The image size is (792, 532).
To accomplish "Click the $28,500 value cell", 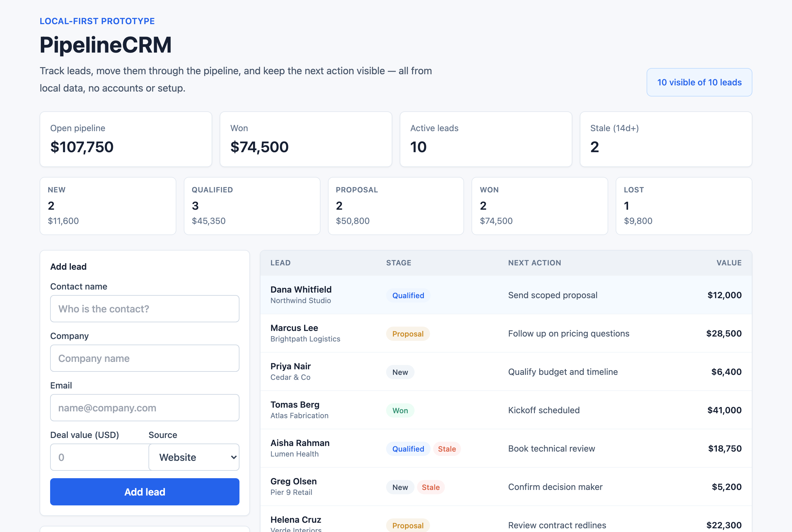I will pyautogui.click(x=724, y=333).
